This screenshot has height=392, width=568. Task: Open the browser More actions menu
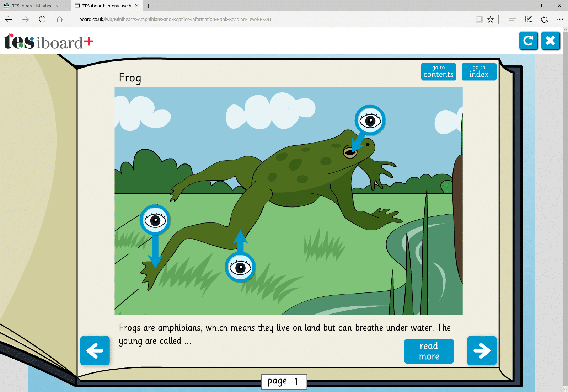click(560, 20)
